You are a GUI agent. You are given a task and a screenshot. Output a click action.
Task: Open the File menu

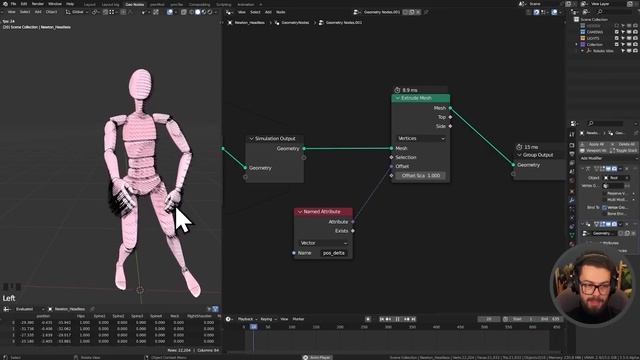[x=13, y=4]
